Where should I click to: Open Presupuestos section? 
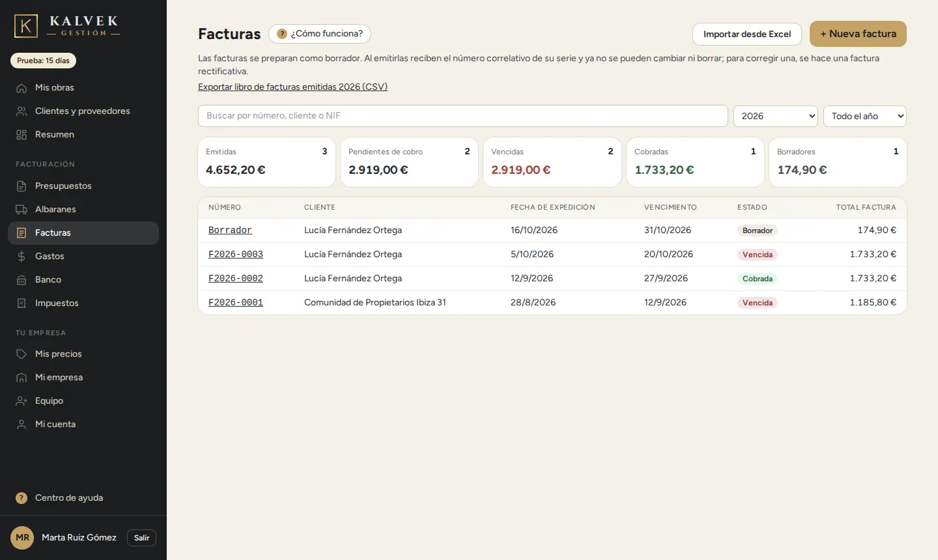pos(83,186)
